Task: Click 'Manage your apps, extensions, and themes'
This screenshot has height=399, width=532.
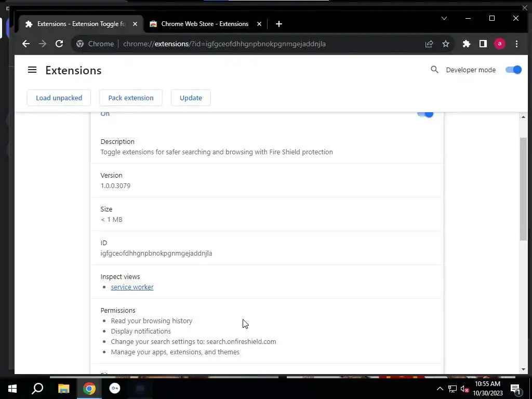Action: pyautogui.click(x=175, y=352)
